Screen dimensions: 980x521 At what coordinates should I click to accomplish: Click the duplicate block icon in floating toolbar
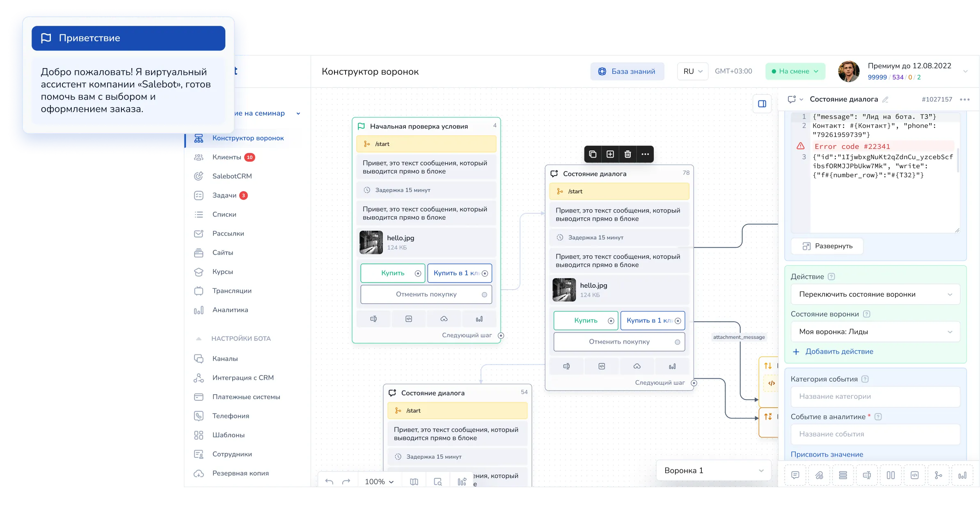(593, 154)
